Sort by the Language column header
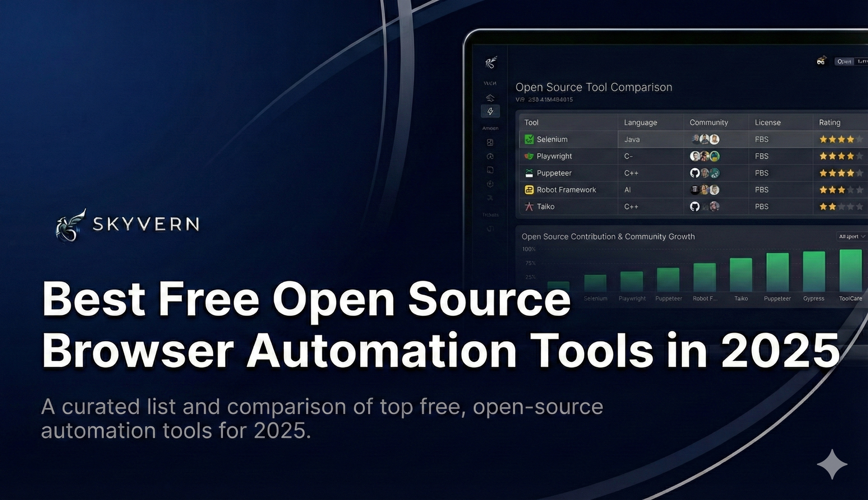This screenshot has width=868, height=500. pos(640,123)
